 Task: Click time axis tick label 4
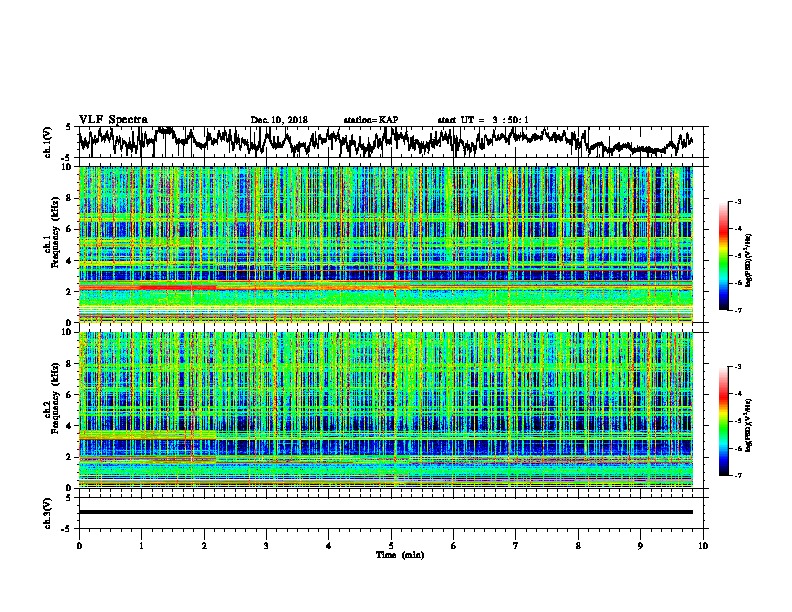329,545
